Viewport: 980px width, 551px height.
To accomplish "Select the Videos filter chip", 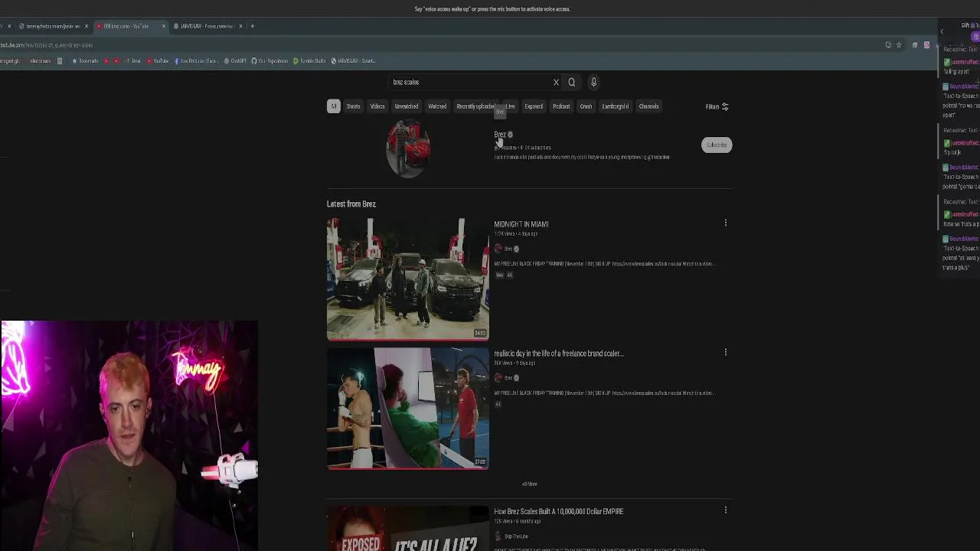I will click(377, 106).
